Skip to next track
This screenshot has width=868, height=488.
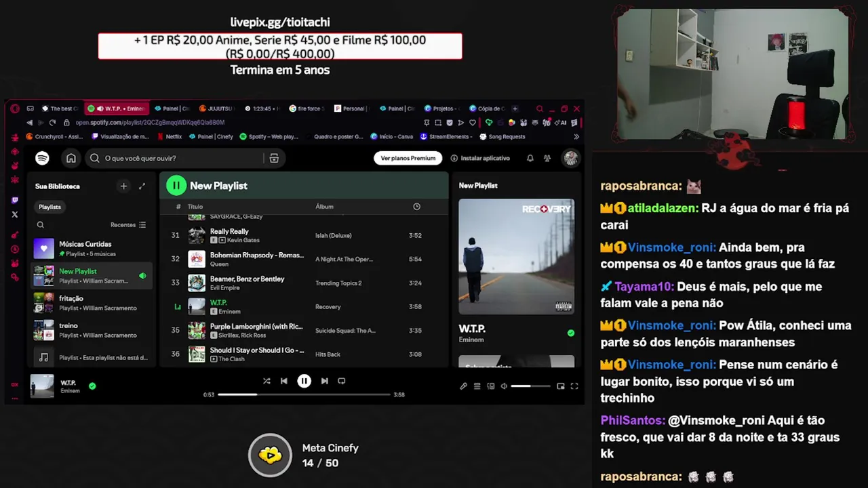pyautogui.click(x=324, y=381)
